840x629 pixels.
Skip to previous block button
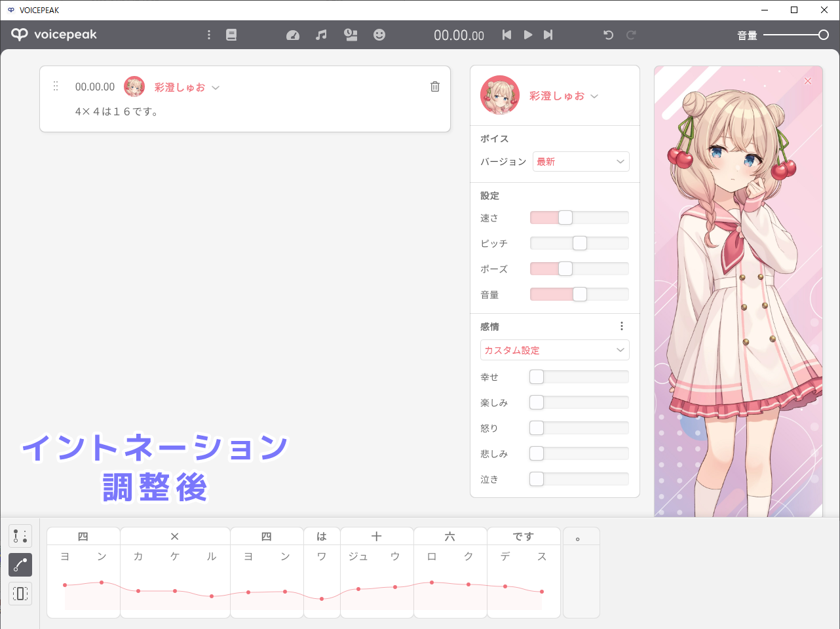(506, 35)
